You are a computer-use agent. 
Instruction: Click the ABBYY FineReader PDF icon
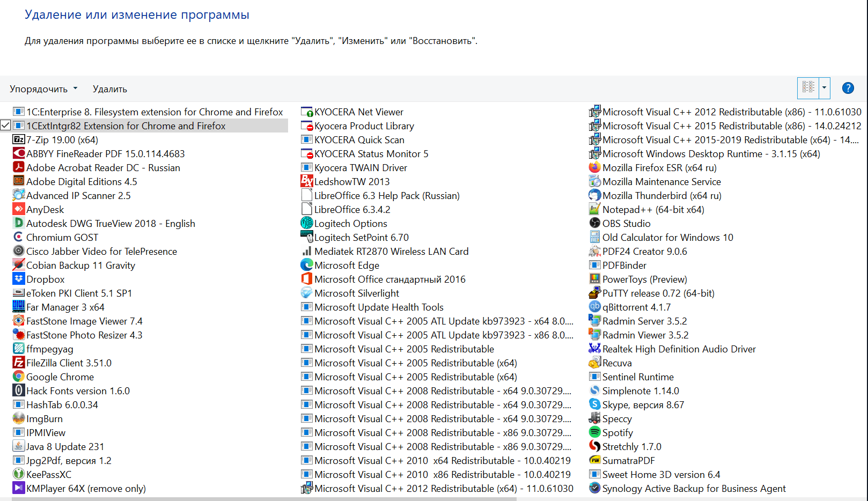[x=19, y=153]
